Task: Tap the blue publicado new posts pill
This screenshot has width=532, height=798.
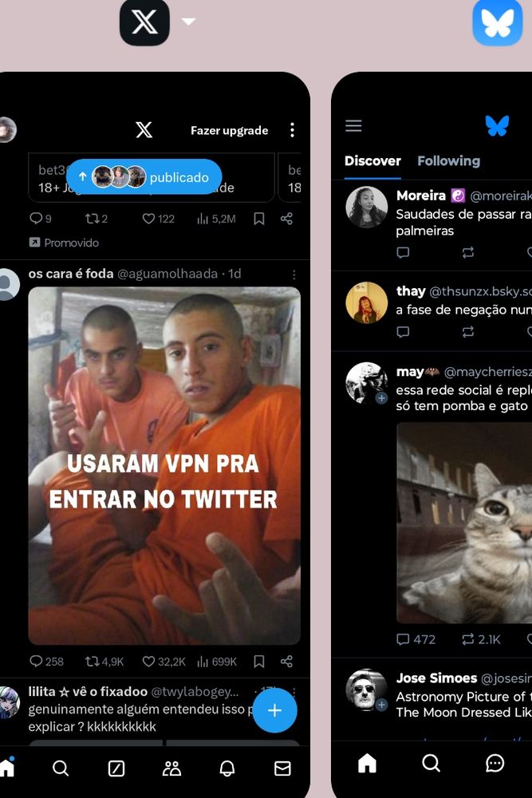Action: [x=144, y=176]
